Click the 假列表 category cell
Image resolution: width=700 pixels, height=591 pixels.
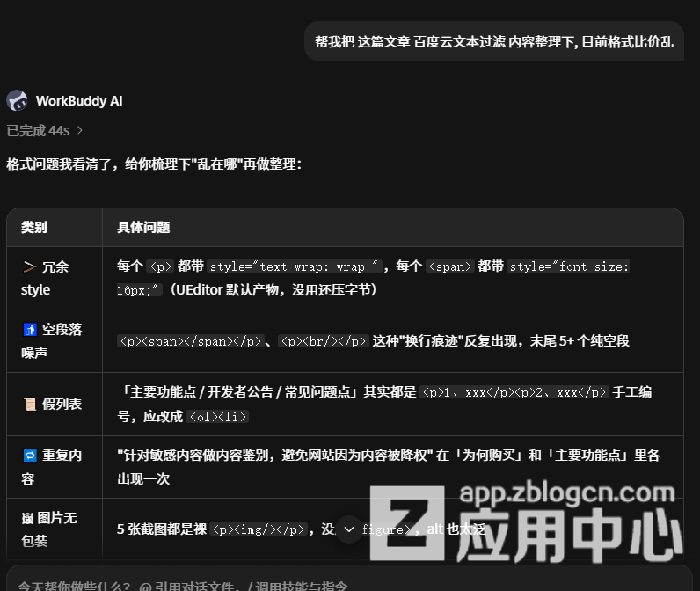tap(55, 404)
